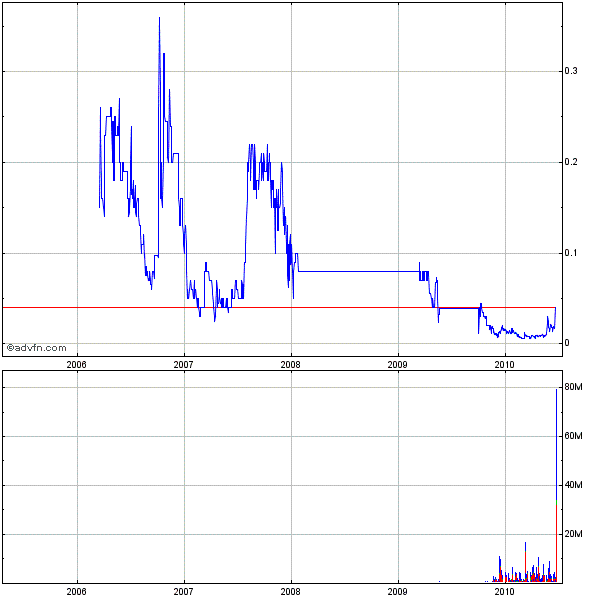Click 2007 label under the price chart

183,365
